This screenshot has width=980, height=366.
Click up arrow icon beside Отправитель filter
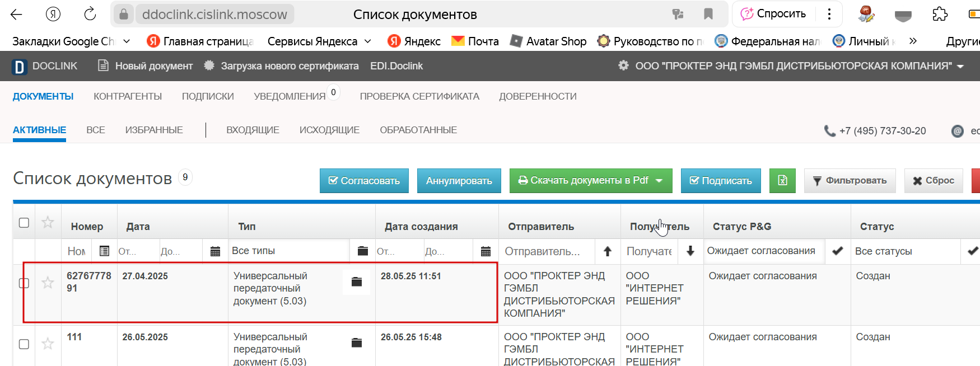(608, 251)
